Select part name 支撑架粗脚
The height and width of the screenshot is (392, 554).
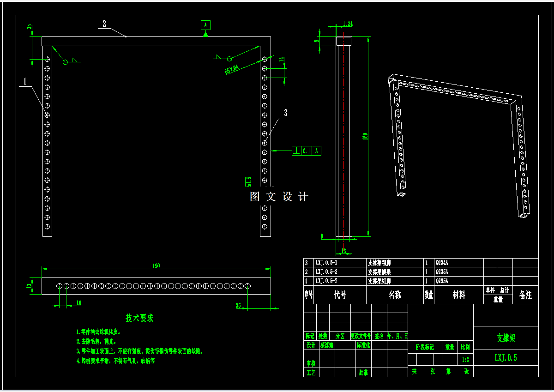tap(379, 263)
